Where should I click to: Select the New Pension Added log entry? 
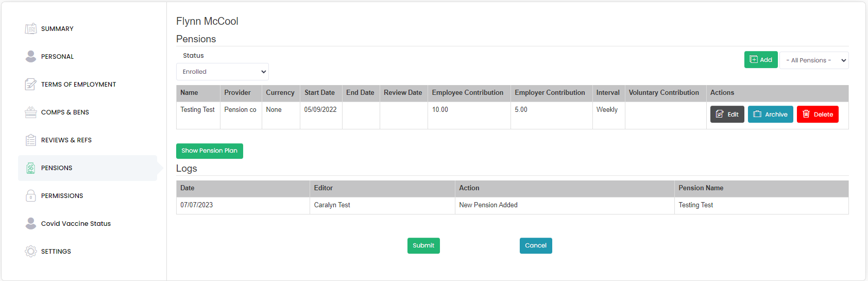click(488, 205)
